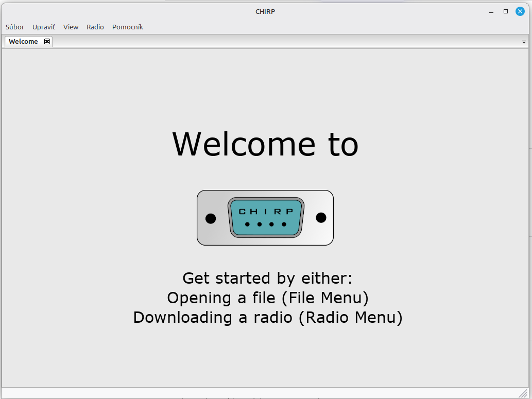
Task: Click the dots on the CHIRP connector graphic
Action: coord(265,224)
